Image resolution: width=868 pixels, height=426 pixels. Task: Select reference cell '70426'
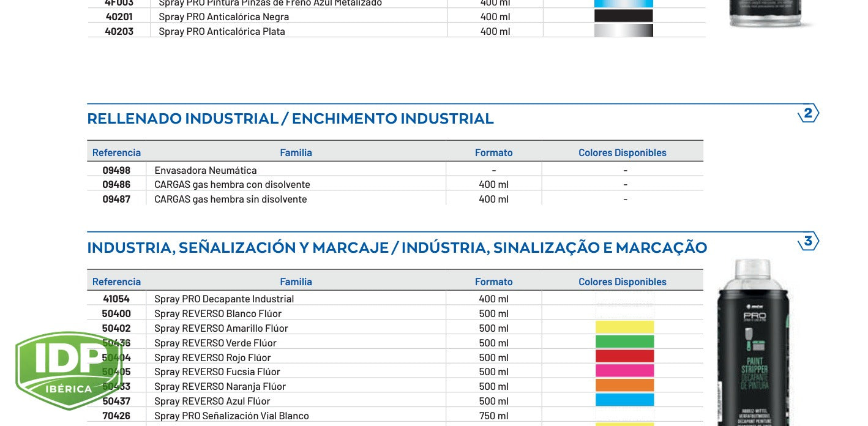(x=116, y=416)
